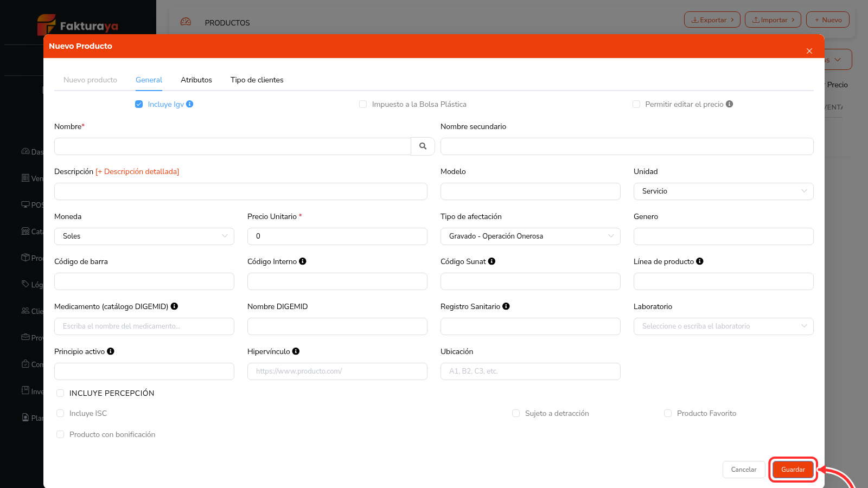Click the Guardar button
The height and width of the screenshot is (488, 868).
[793, 470]
